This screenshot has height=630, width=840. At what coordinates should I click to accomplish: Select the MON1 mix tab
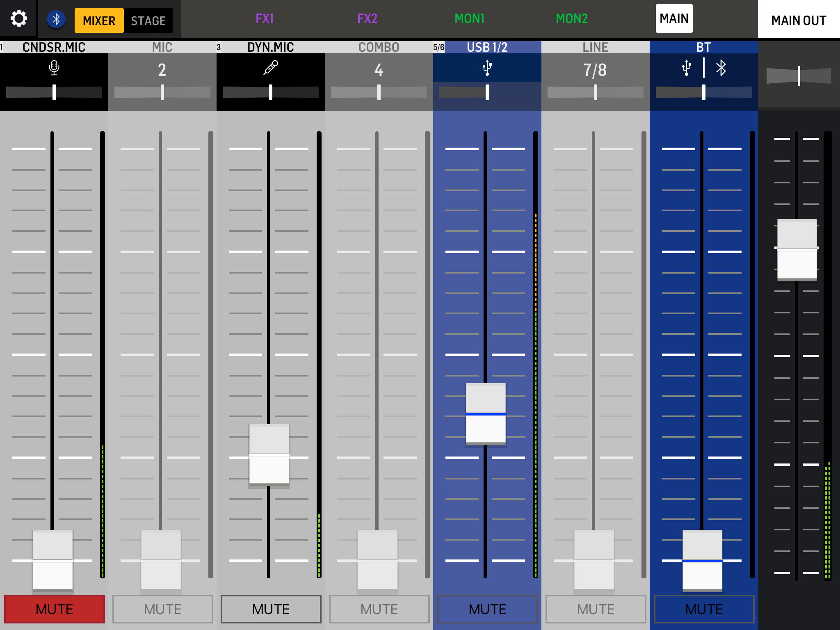click(469, 19)
